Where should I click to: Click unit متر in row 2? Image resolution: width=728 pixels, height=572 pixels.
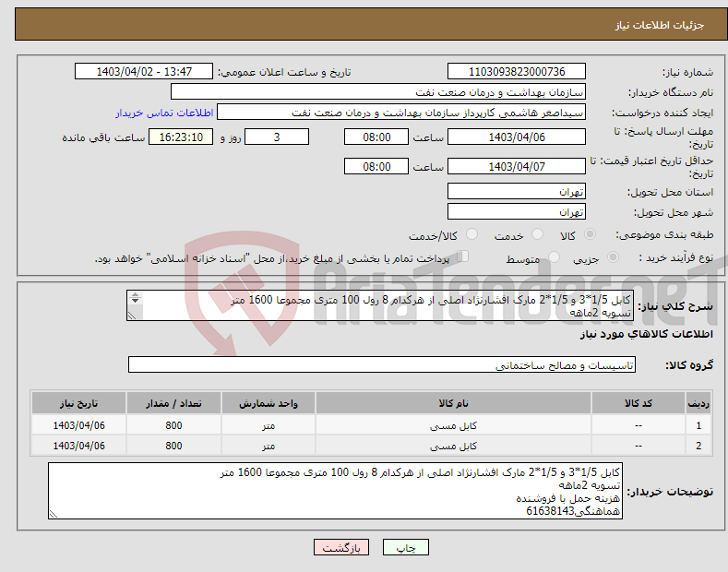coord(269,446)
